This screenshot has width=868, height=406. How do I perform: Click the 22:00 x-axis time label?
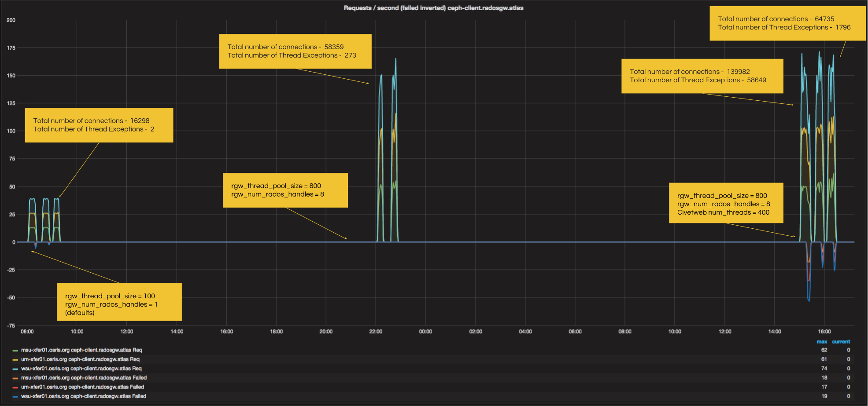click(376, 332)
